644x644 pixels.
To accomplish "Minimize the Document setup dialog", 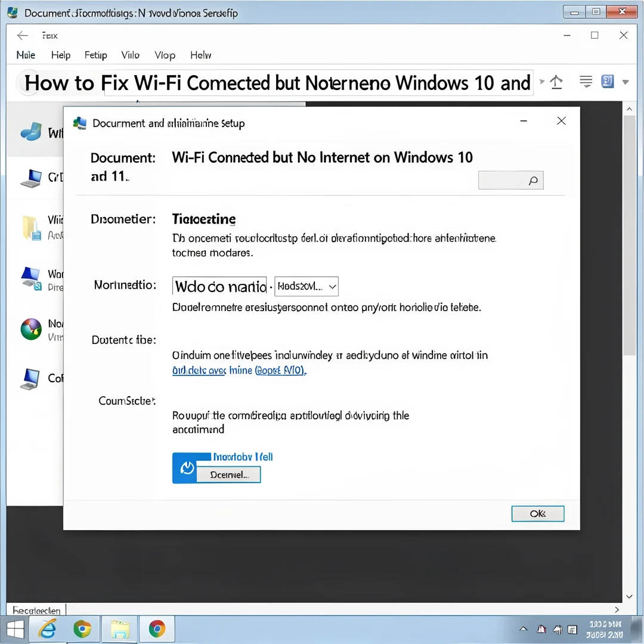I will 524,120.
